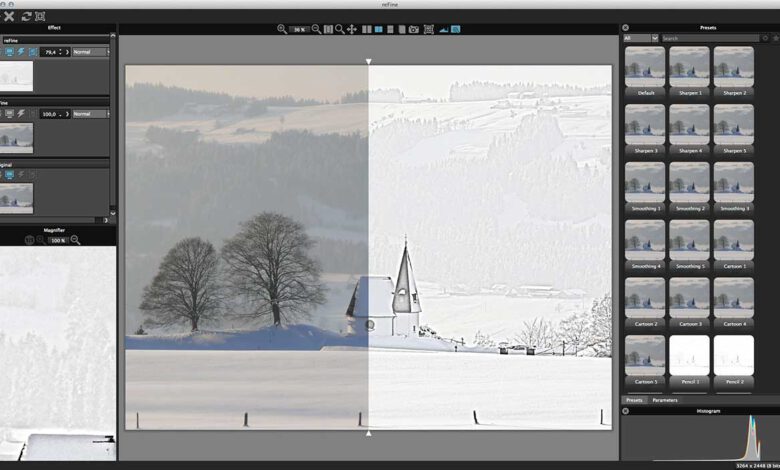Apply the Default preset

[x=645, y=71]
